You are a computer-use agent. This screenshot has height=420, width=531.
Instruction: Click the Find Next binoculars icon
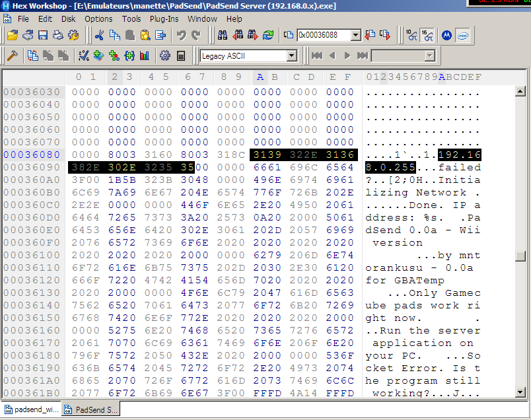253,35
